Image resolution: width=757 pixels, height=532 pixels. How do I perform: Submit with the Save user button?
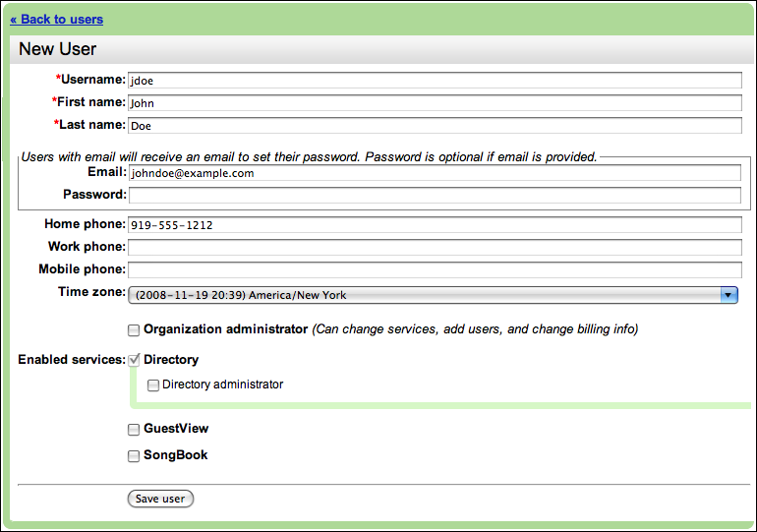click(x=160, y=499)
